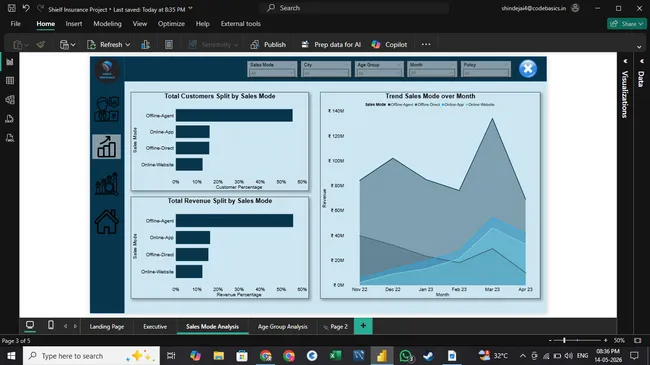Collapse the ribbon with chevron
The height and width of the screenshot is (365, 650).
click(639, 47)
